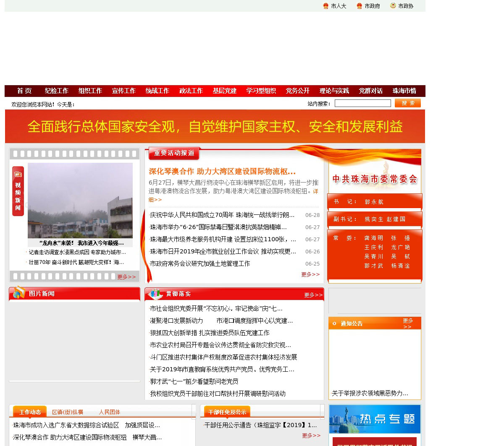The width and height of the screenshot is (504, 446).
Task: Expand 更多>> under 干部任免及公示 list
Action: (x=311, y=436)
